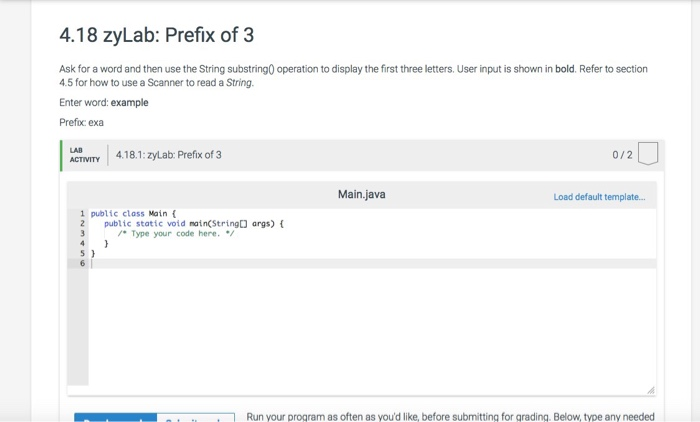Click the 0/2 score indicator
Screen dimensions: 700x422
[x=623, y=155]
